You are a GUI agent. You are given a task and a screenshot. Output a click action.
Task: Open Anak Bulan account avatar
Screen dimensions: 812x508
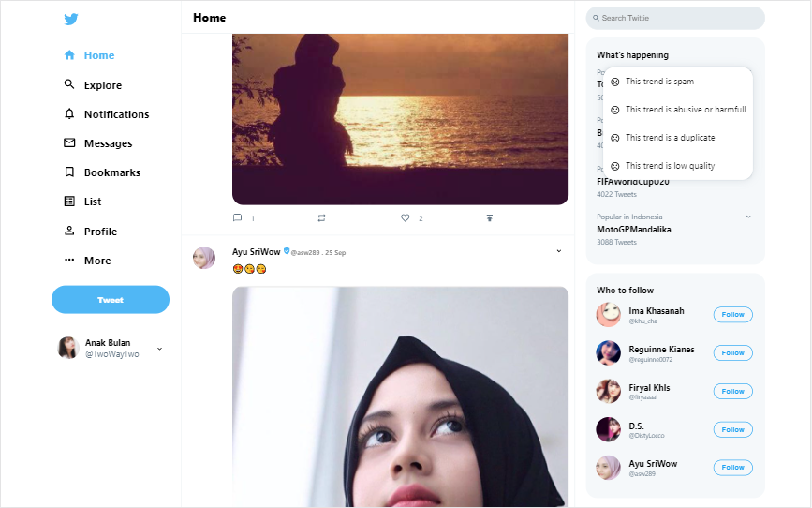tap(67, 348)
